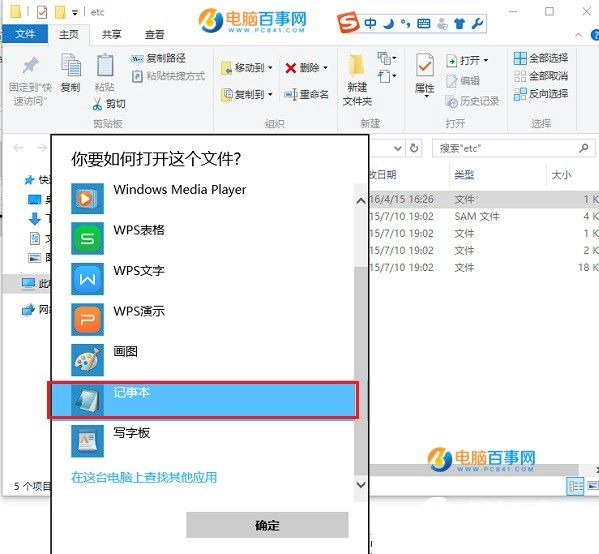Open quick access toolbar customize arrow
The height and width of the screenshot is (554, 599).
[x=75, y=13]
